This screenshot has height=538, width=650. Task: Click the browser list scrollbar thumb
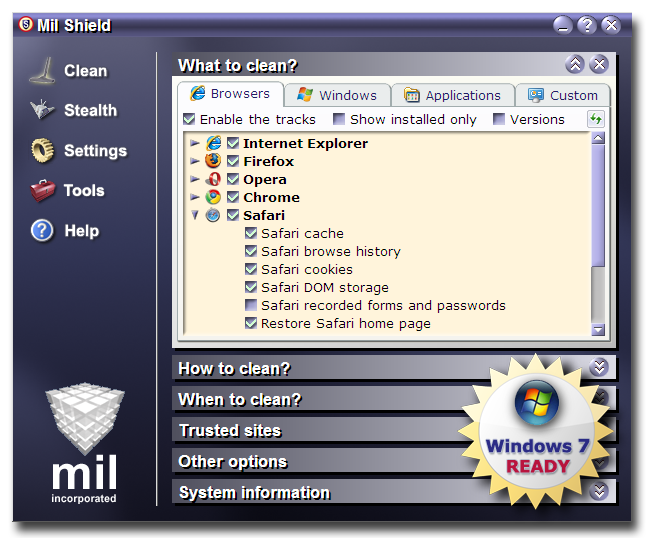(598, 205)
